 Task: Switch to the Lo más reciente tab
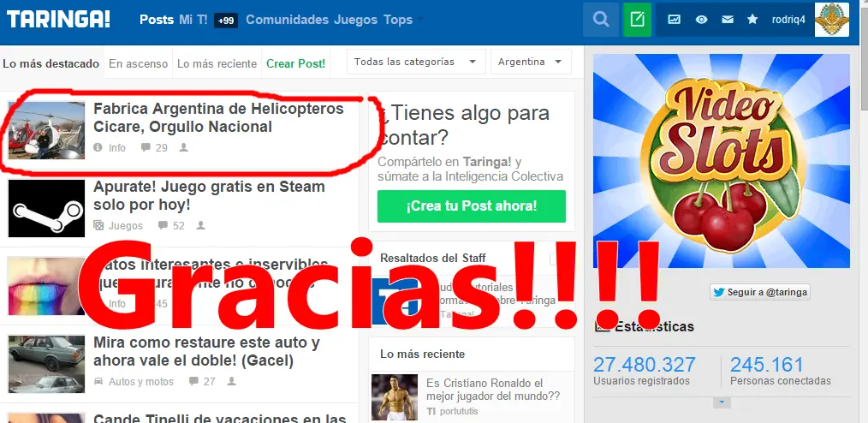(x=217, y=63)
